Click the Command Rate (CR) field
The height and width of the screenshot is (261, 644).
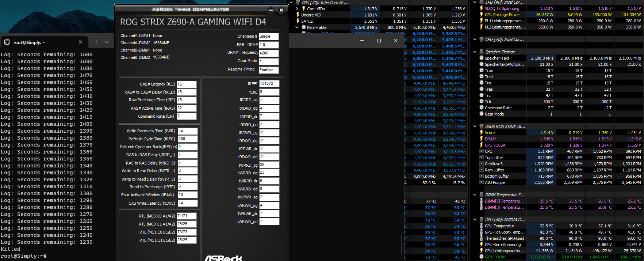[x=187, y=116]
